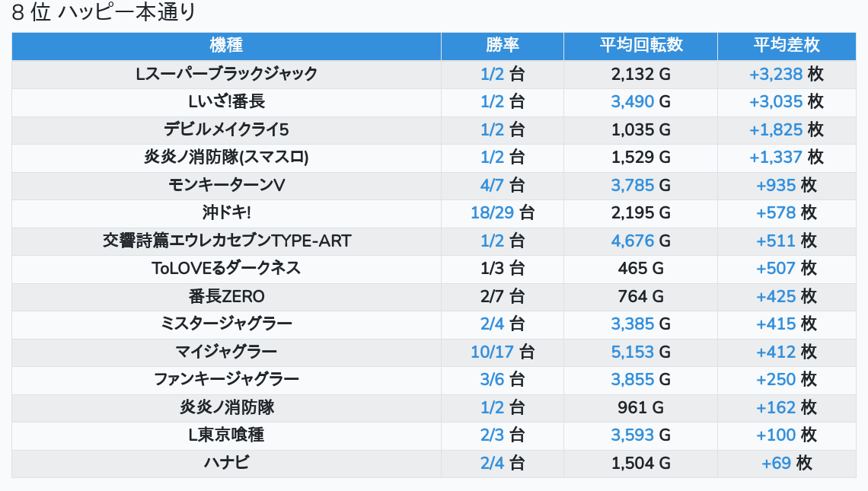Select the モンキーターンV row name
868x491 pixels.
[x=226, y=185]
